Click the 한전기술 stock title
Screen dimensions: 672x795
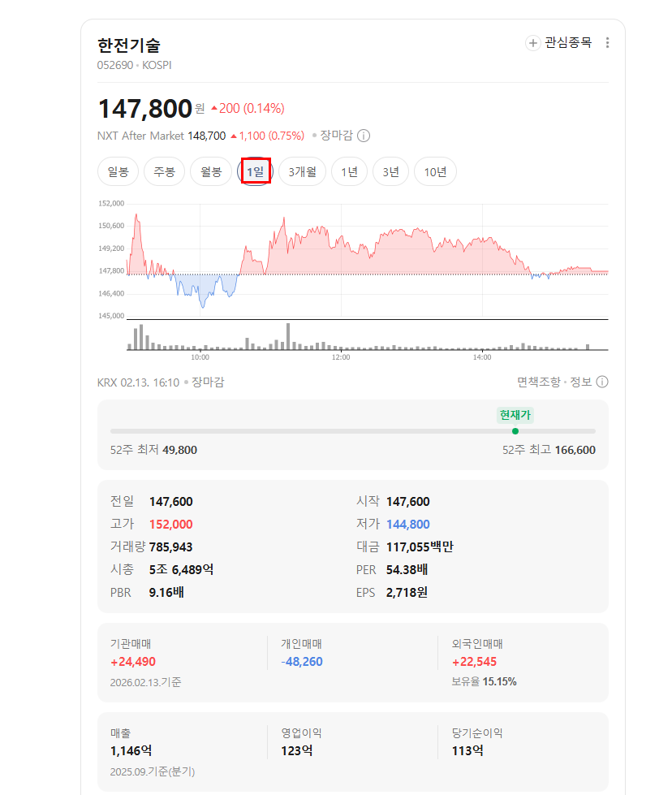129,45
